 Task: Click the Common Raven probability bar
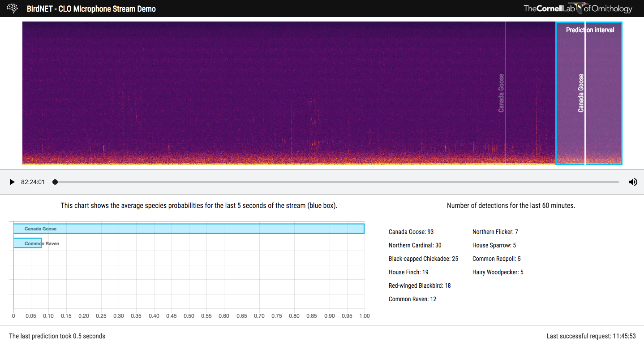click(x=27, y=243)
